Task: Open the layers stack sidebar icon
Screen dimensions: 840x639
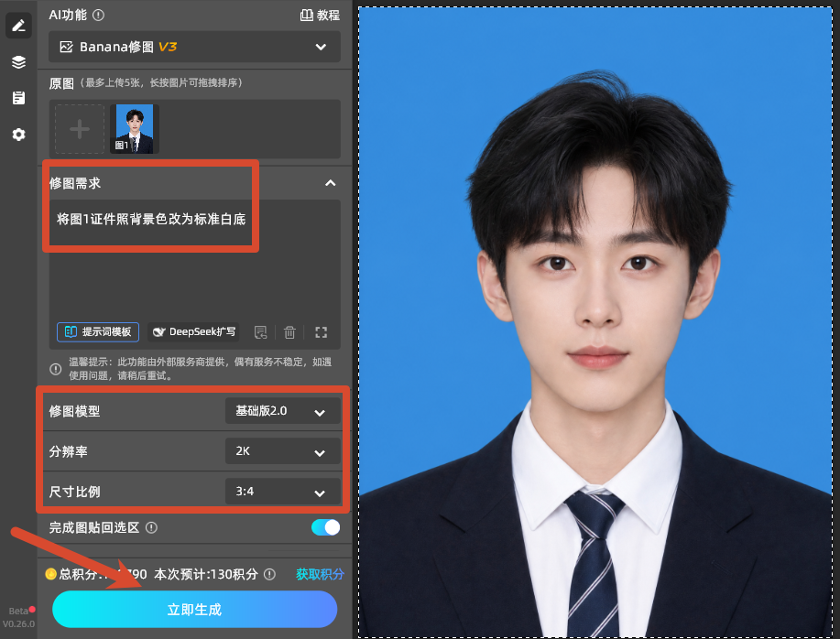Action: pos(18,62)
